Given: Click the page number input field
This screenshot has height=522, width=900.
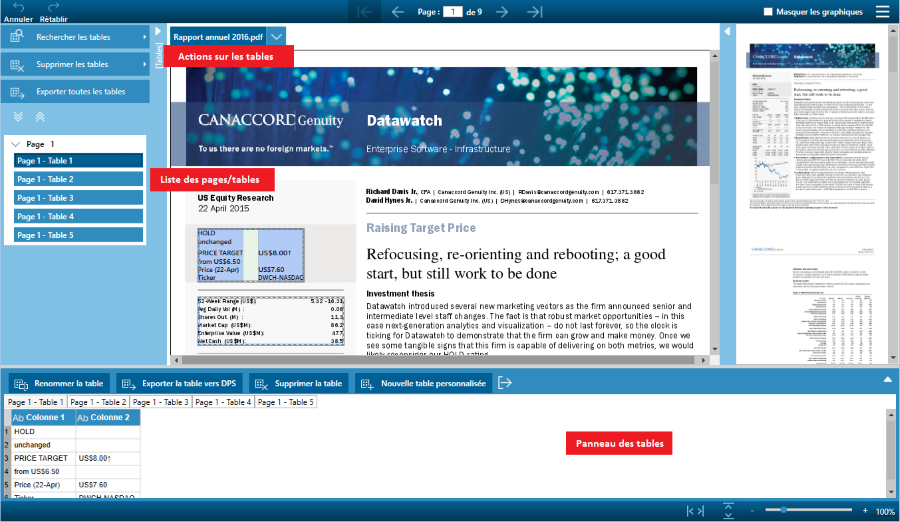Looking at the screenshot, I should point(452,11).
